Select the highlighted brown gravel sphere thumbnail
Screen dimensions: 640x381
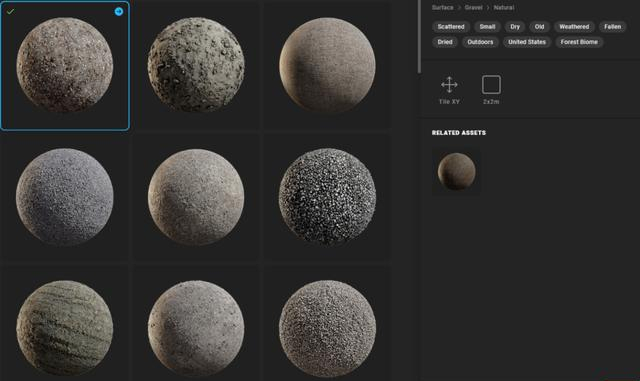click(64, 65)
